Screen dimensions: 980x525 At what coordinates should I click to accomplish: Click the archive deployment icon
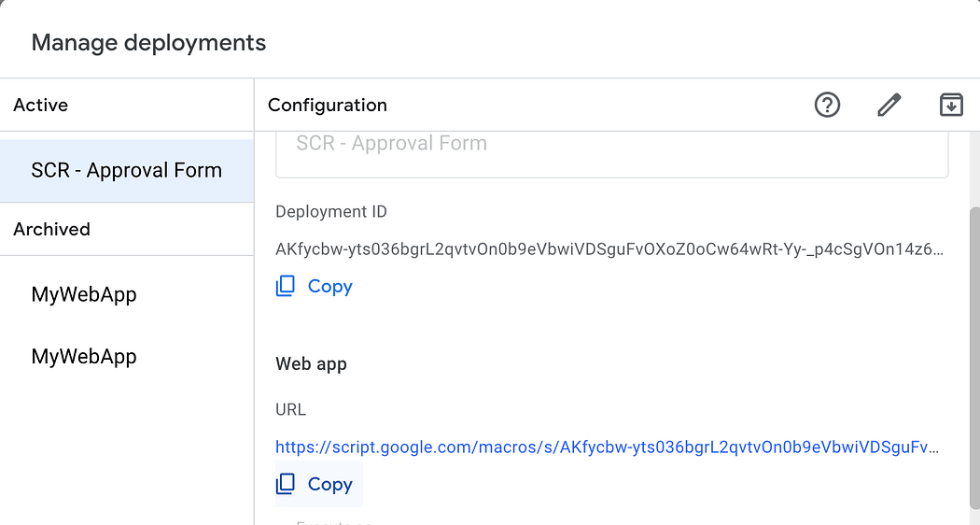point(950,105)
